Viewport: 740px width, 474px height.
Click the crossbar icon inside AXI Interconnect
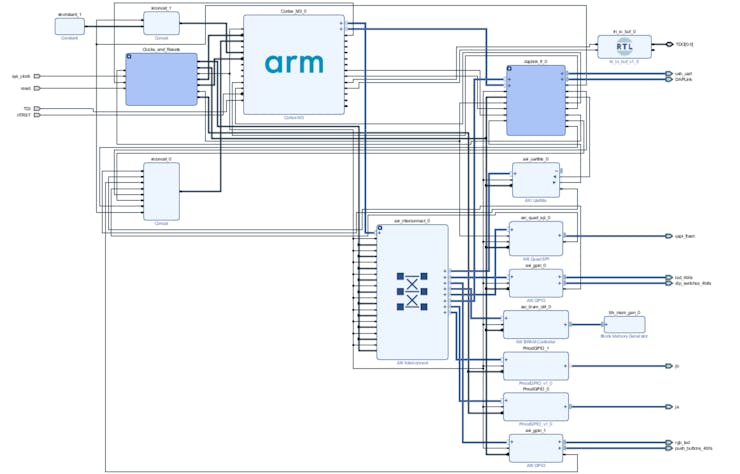[412, 292]
